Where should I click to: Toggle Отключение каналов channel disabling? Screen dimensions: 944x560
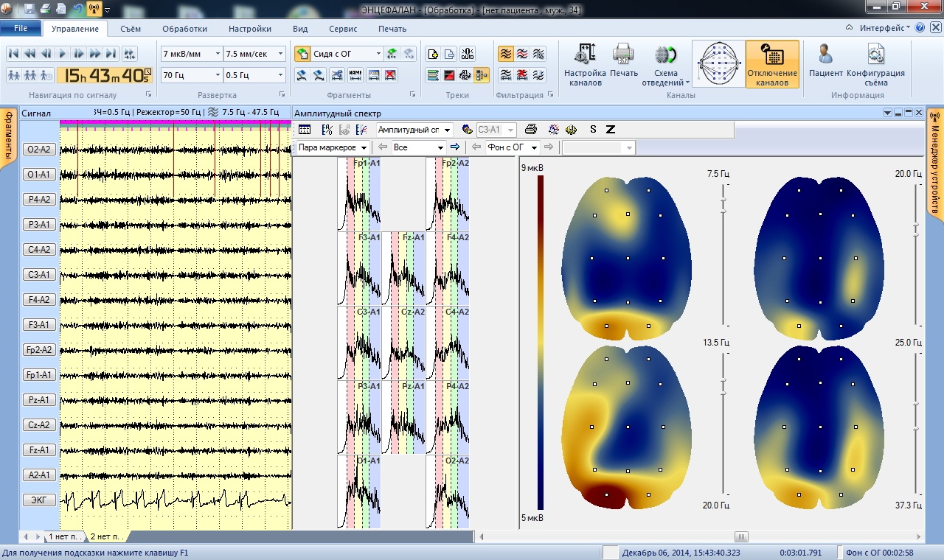pos(772,64)
